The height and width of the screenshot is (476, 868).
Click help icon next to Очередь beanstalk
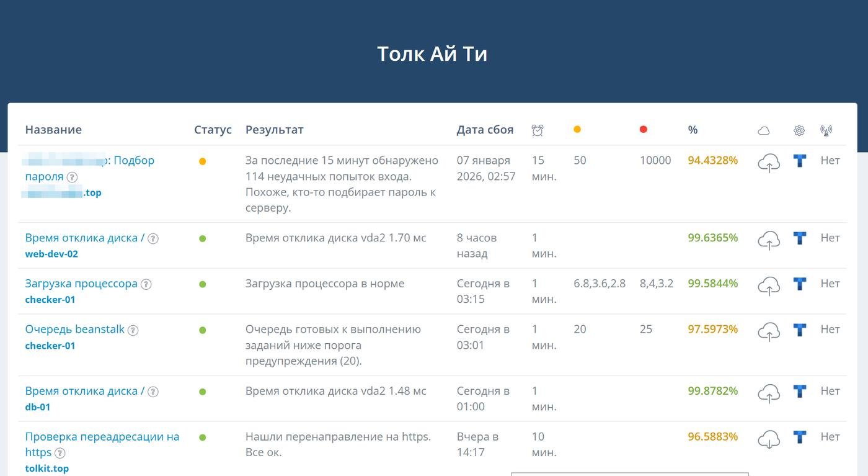(x=133, y=330)
